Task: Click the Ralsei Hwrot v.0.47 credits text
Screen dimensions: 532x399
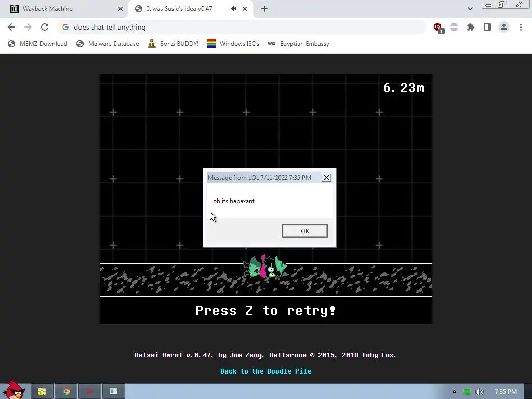Action: point(265,355)
